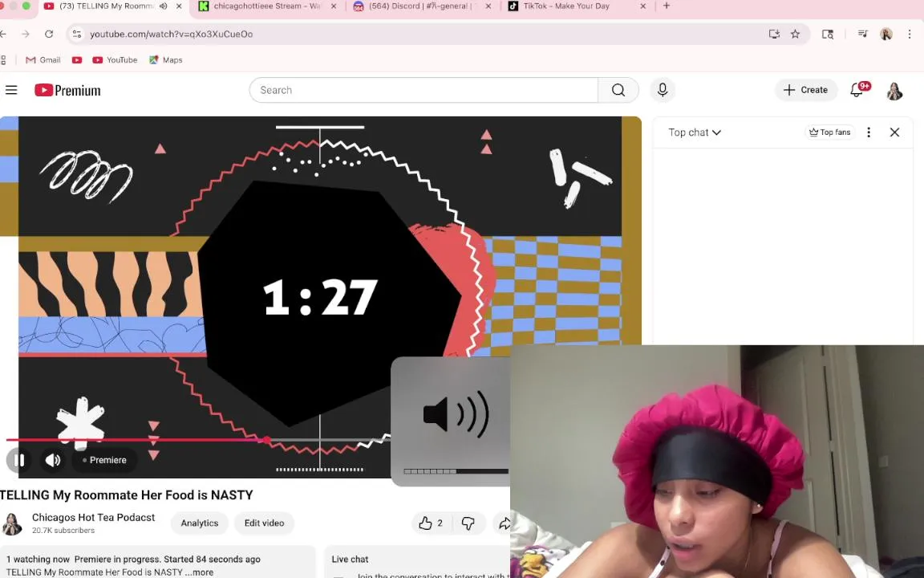Open the YouTube labeled bookmark
The width and height of the screenshot is (924, 578).
click(x=115, y=60)
